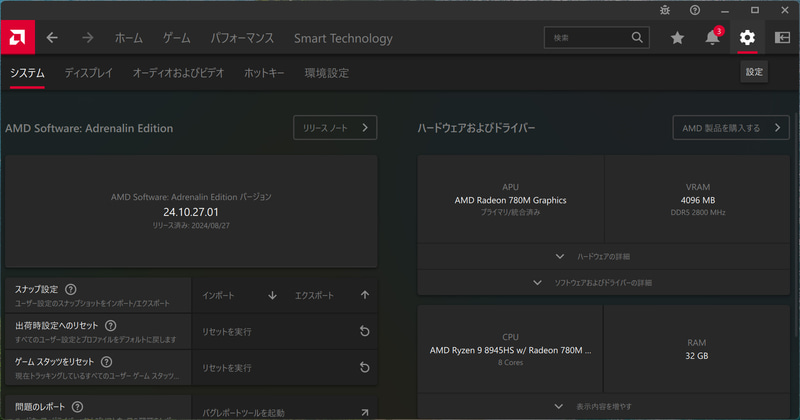Image resolution: width=800 pixels, height=420 pixels.
Task: Go forward with the right arrow
Action: coord(88,38)
